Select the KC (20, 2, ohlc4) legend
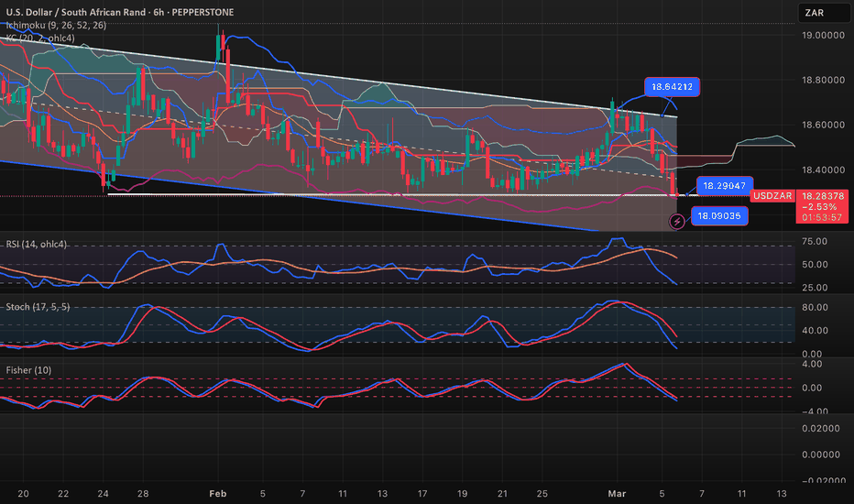The image size is (854, 504). click(x=40, y=38)
